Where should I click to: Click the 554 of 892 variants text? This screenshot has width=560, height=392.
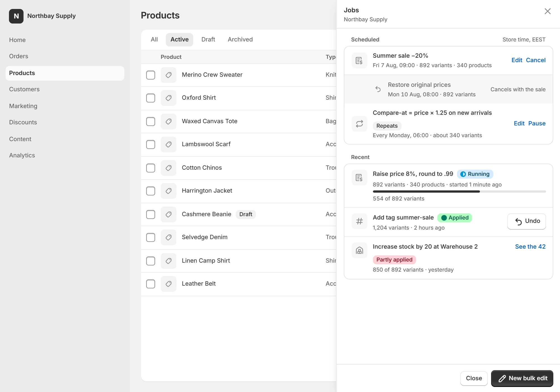[x=398, y=199]
